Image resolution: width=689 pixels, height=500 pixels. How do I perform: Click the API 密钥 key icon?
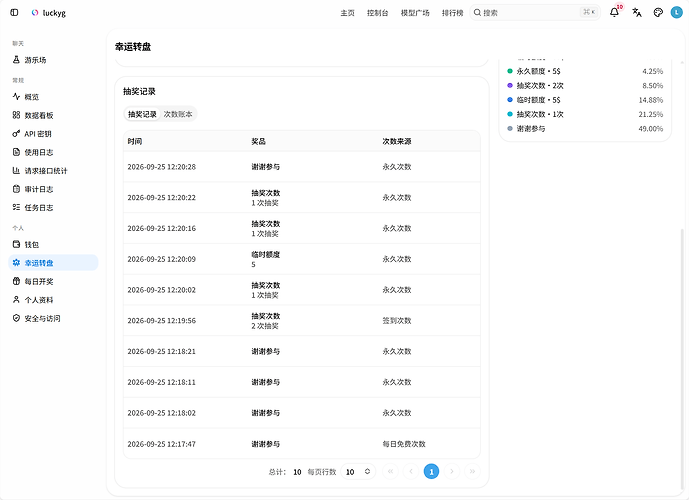[16, 134]
